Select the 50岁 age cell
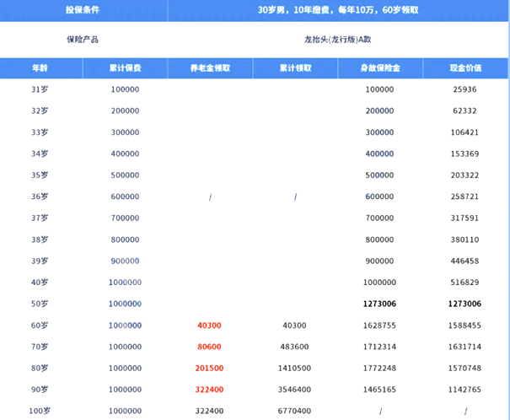510x420 pixels. (40, 304)
